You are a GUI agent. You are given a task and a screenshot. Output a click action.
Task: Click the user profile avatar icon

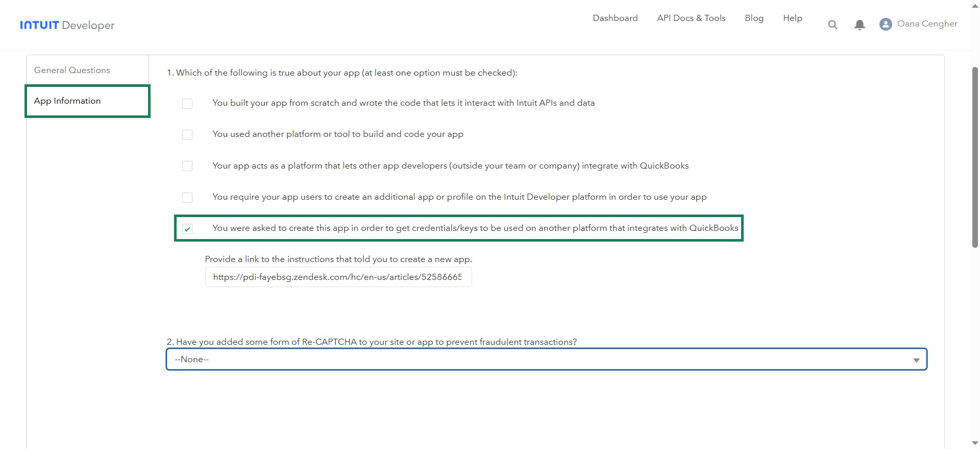pyautogui.click(x=886, y=24)
